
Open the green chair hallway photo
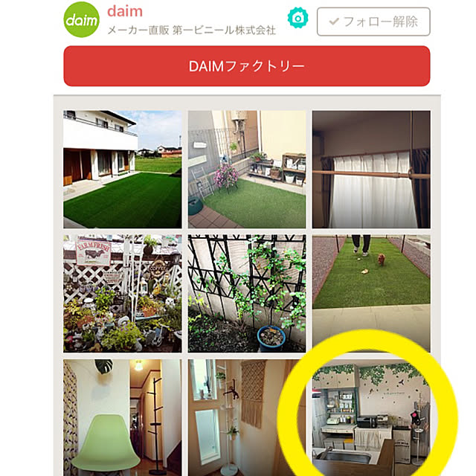pyautogui.click(x=122, y=418)
